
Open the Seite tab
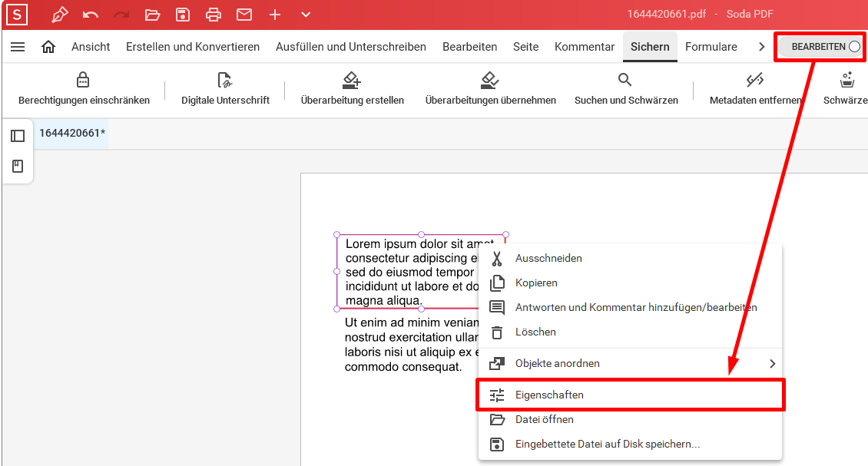tap(525, 47)
